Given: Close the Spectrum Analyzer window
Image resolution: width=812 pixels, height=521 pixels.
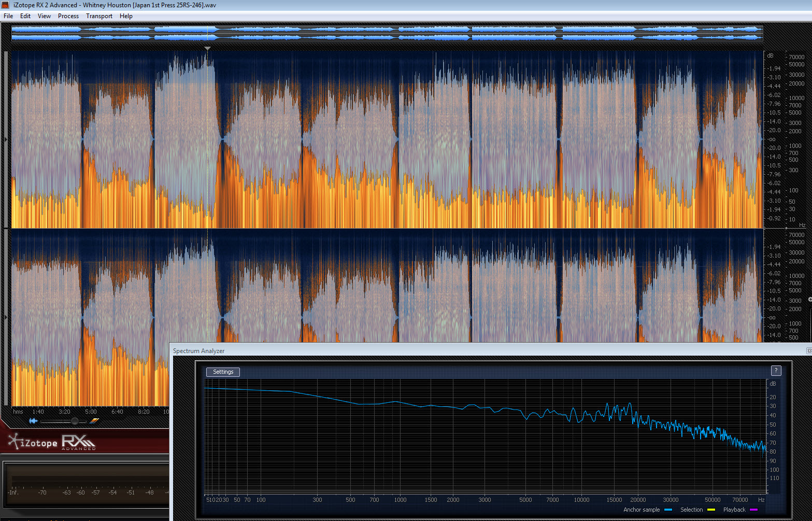Looking at the screenshot, I should pyautogui.click(x=809, y=351).
